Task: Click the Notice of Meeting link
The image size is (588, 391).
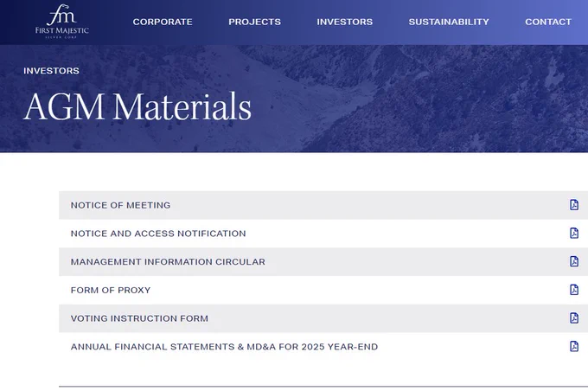Action: [x=121, y=205]
